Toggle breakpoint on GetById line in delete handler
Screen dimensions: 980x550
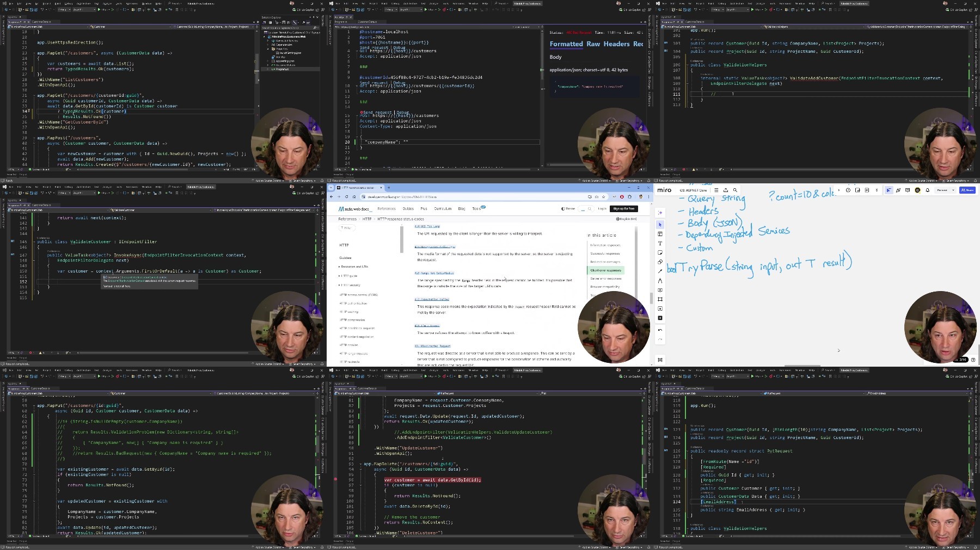coord(335,480)
